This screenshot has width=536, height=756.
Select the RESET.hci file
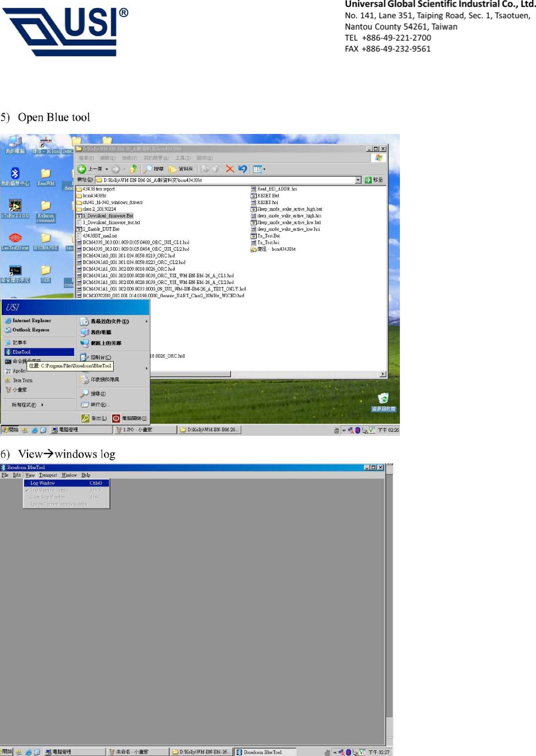[x=265, y=202]
